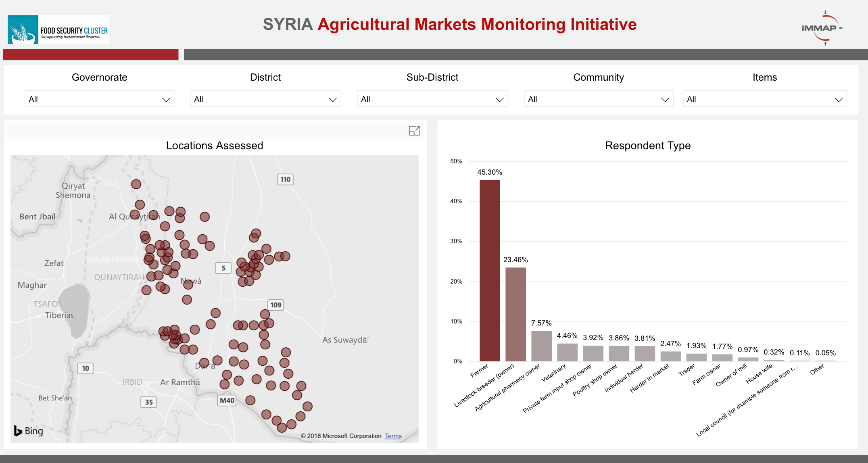Click the map focus mode expand icon

click(x=414, y=131)
